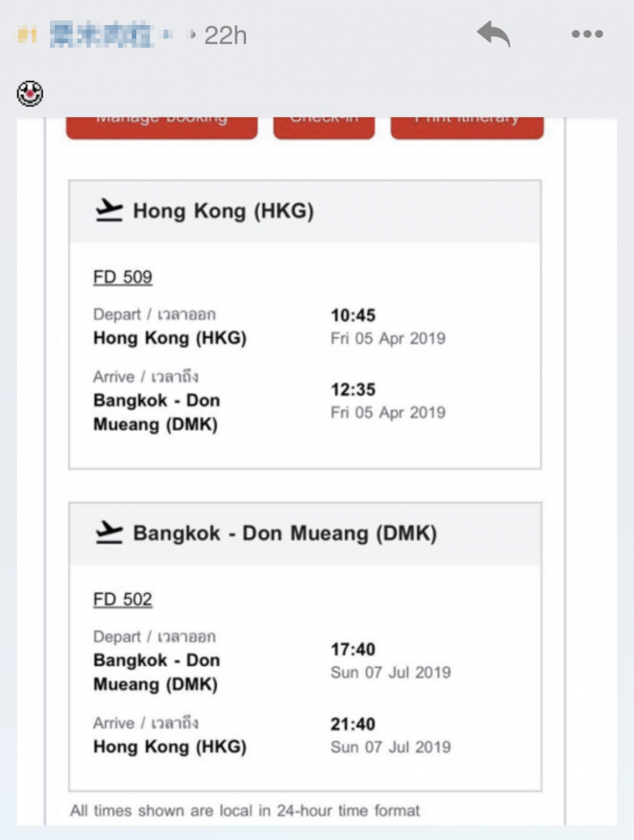Screen dimensions: 634x840
Task: Select the Hong Kong (HKG) section header text
Action: point(223,211)
